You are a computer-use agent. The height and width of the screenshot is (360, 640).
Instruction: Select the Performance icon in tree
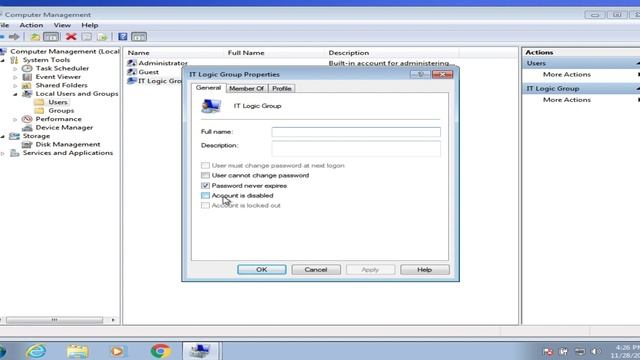click(27, 119)
